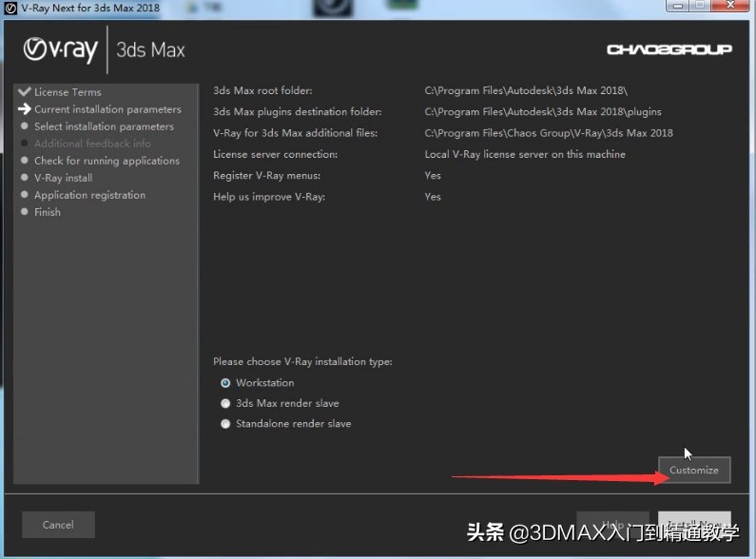Screen dimensions: 756x559
Task: Click the Yes value for Help us improve V-Ray
Action: (x=433, y=197)
